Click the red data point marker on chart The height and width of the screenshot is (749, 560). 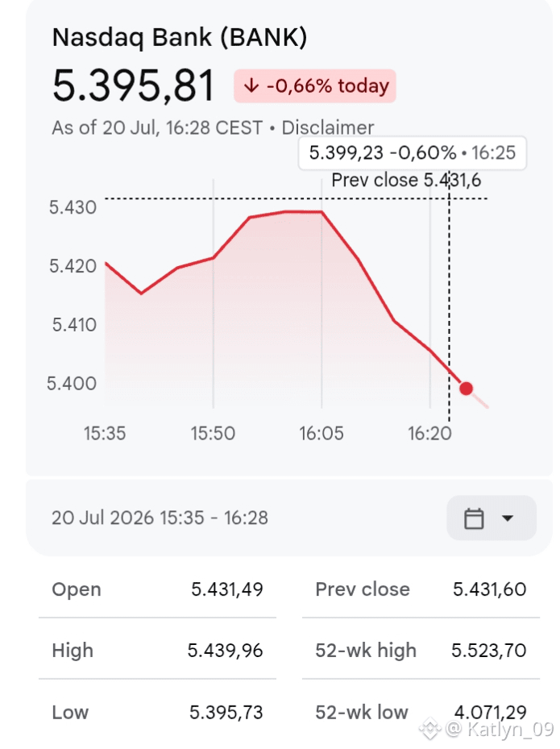466,389
